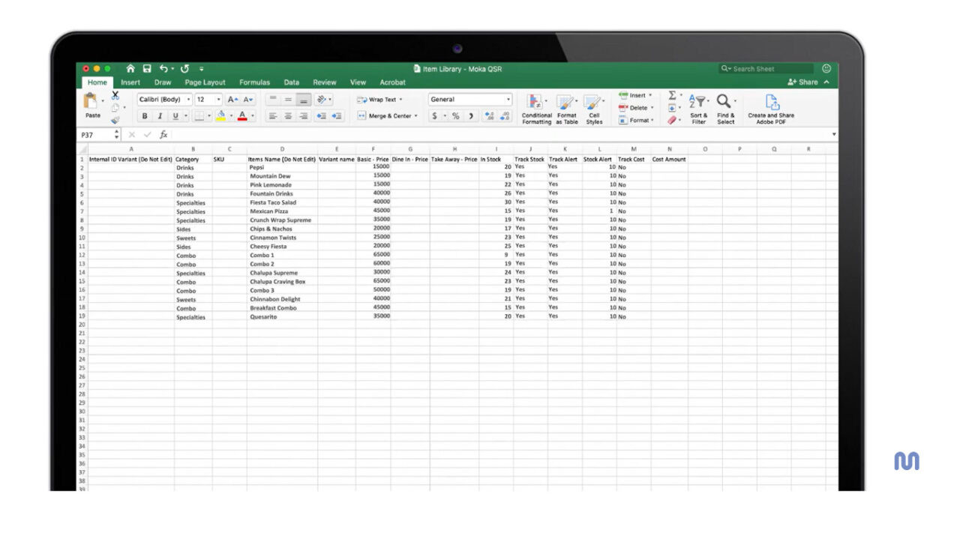This screenshot has height=560, width=960.
Task: Open Format as Table gallery
Action: point(567,109)
